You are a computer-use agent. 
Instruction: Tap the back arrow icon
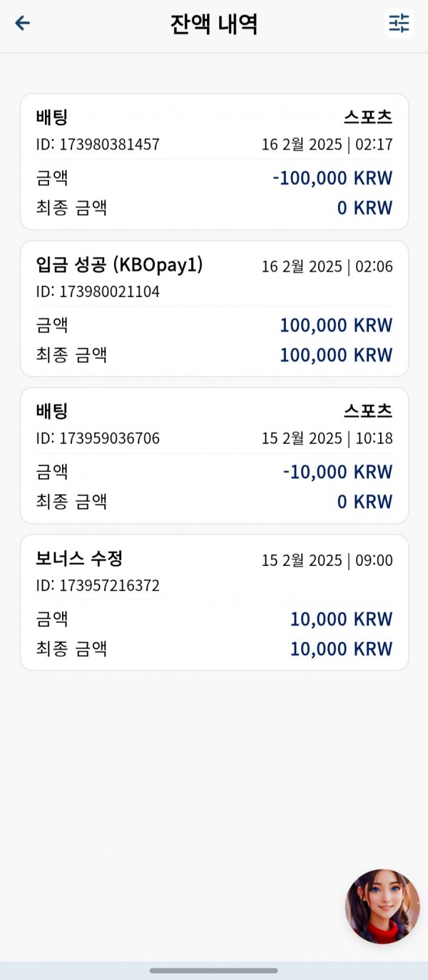click(23, 24)
